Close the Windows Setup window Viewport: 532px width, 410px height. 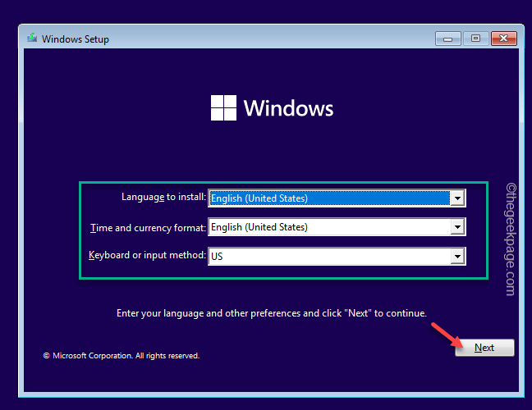point(504,39)
